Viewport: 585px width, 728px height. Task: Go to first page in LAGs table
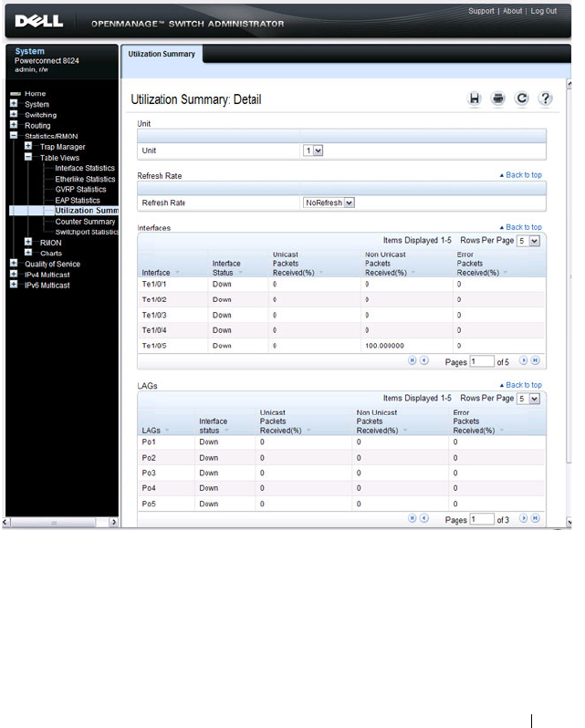click(x=412, y=518)
